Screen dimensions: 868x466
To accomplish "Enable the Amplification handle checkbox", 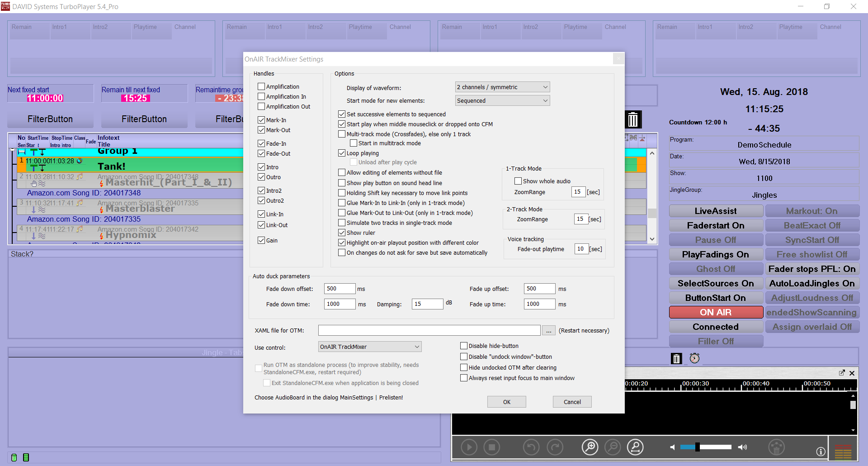I will tap(261, 86).
